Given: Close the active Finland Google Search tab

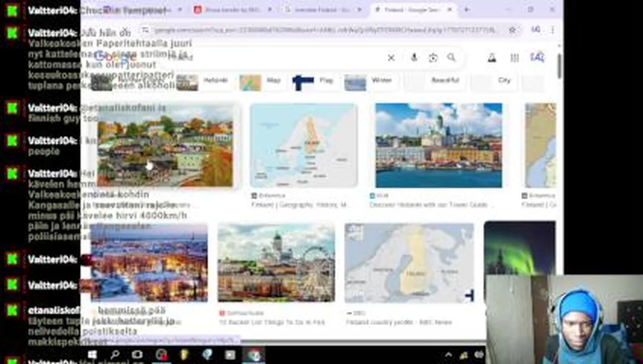Looking at the screenshot, I should [450, 10].
